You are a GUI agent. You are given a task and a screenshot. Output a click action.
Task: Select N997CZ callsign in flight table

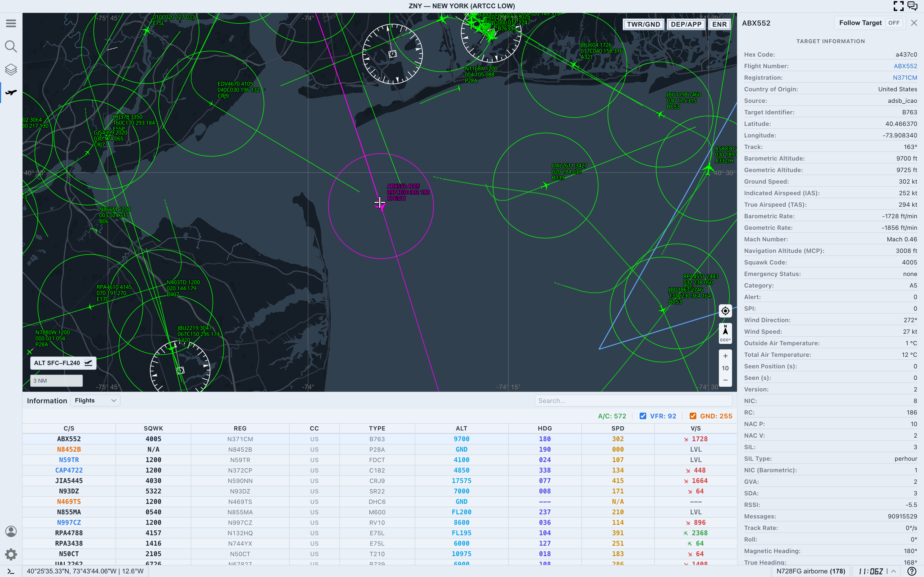click(69, 522)
